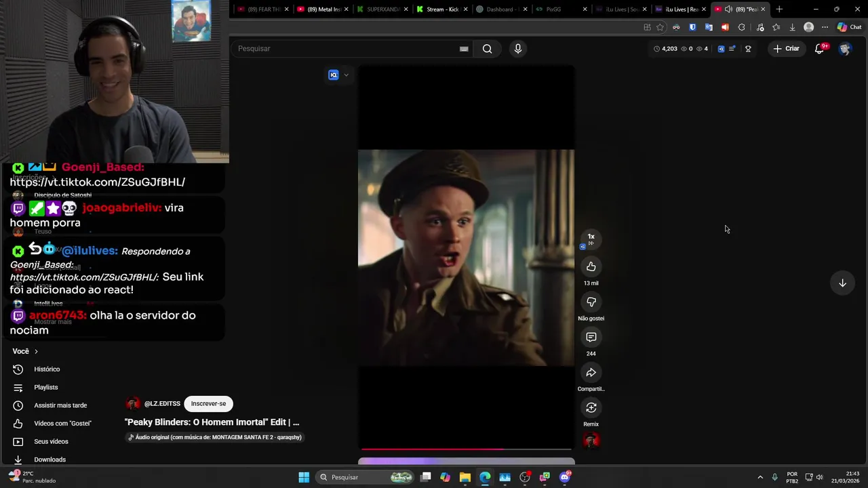Open the Áudio original music link
This screenshot has height=488, width=868.
pyautogui.click(x=215, y=437)
